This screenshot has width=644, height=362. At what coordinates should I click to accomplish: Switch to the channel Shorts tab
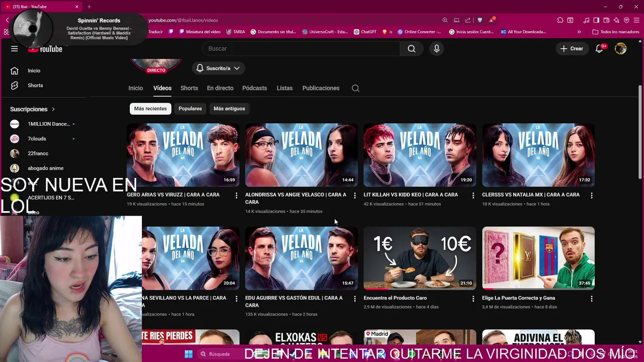[x=189, y=88]
